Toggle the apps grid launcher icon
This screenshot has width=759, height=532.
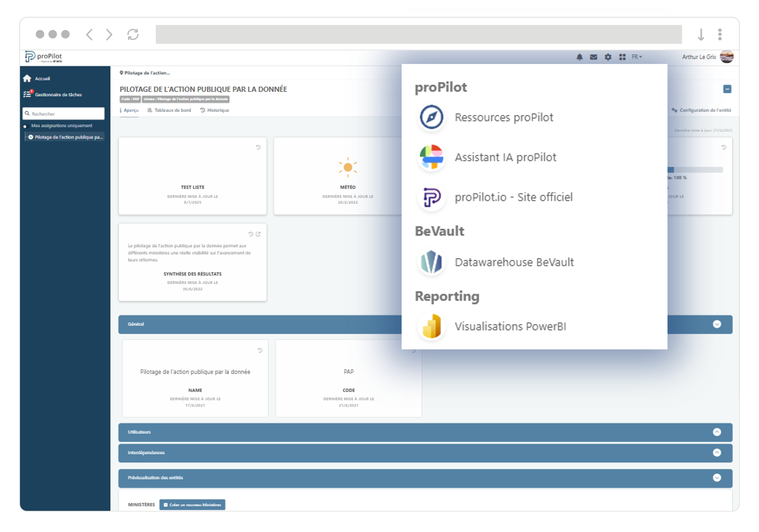(x=622, y=57)
